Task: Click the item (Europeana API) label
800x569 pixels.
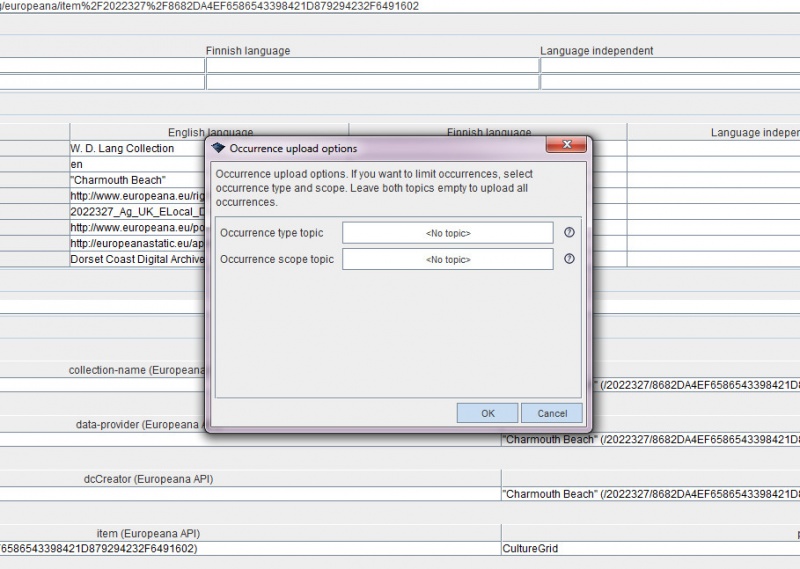Action: click(x=148, y=533)
